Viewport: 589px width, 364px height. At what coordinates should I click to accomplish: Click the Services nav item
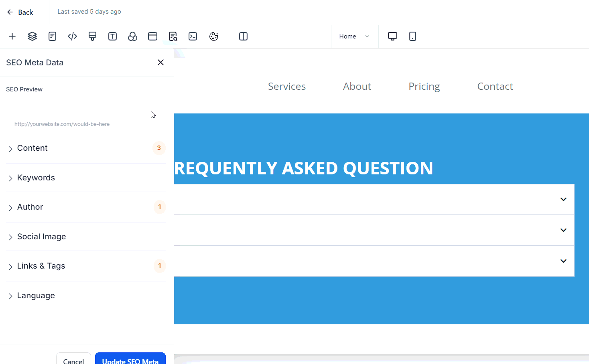coord(286,87)
